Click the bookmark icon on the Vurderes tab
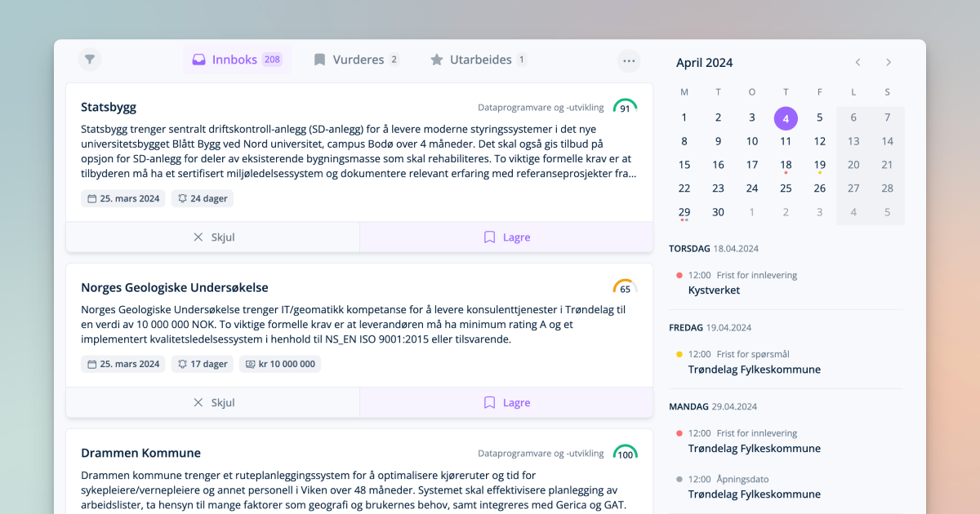The image size is (980, 514). point(319,59)
